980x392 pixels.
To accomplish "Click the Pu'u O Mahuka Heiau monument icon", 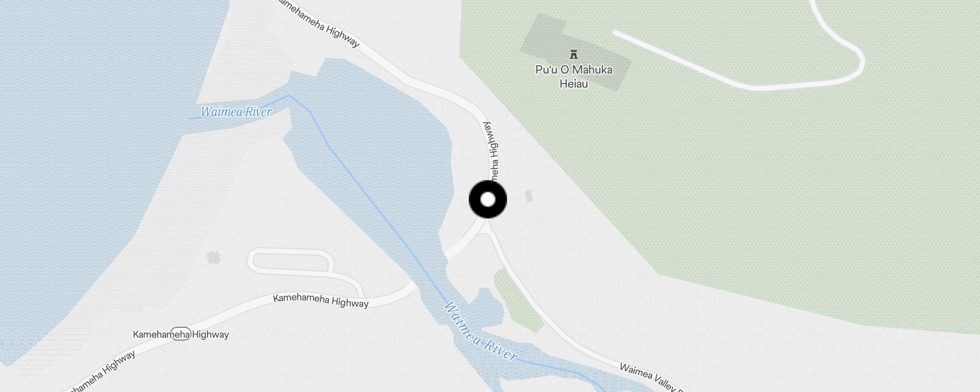I will tap(573, 54).
